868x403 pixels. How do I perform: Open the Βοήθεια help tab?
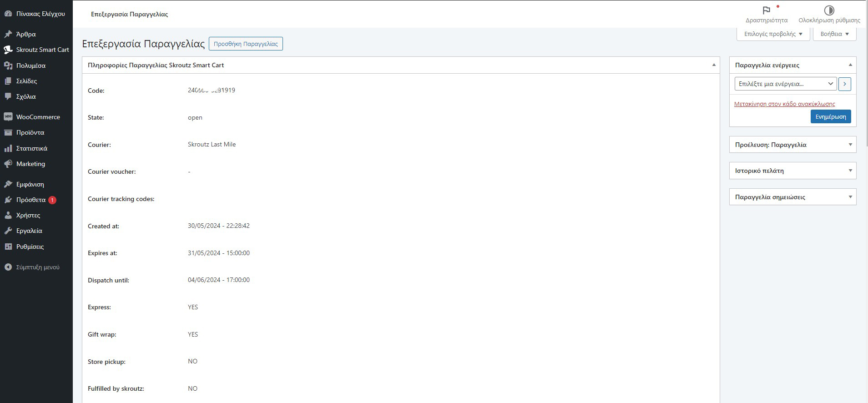(834, 34)
